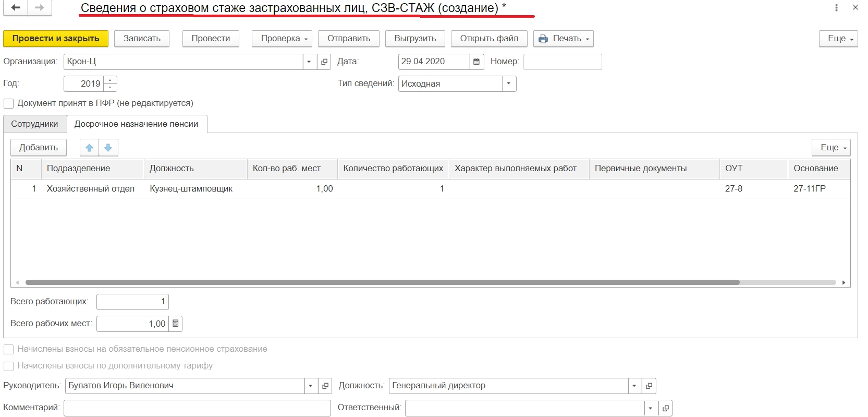Click the Провести button

click(211, 39)
